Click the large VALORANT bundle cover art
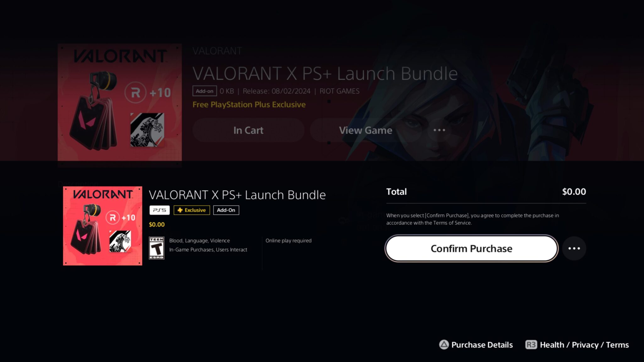The height and width of the screenshot is (362, 644). 120,102
